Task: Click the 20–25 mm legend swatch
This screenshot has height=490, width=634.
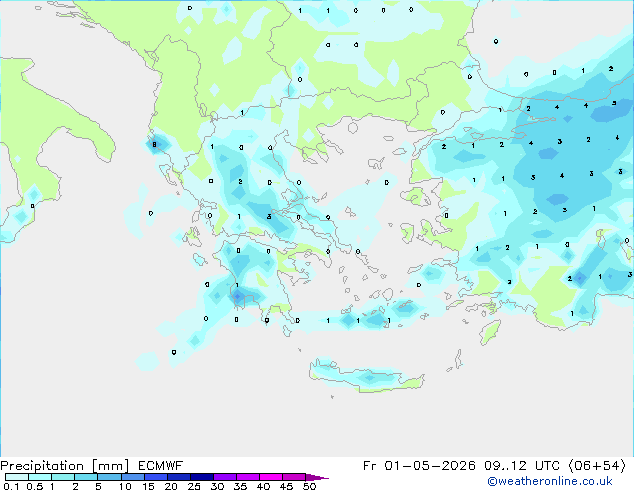Action: coord(179,477)
